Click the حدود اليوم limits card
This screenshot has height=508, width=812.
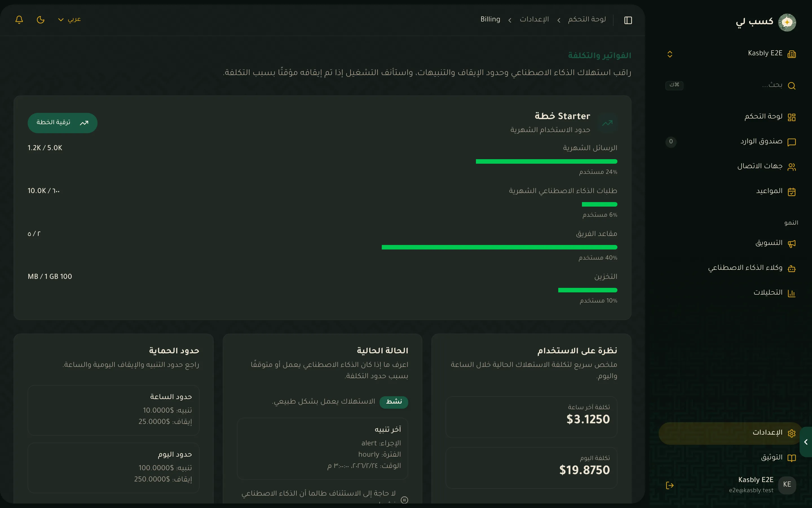tap(113, 468)
